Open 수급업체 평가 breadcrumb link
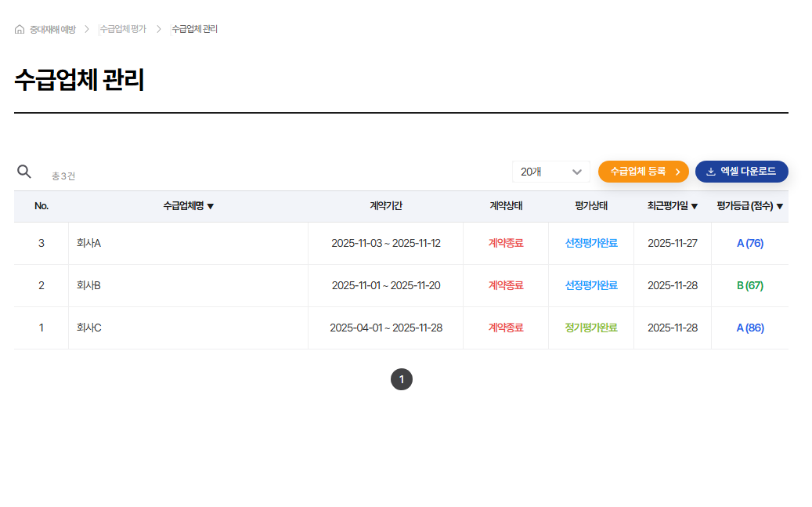Screen dimensions: 812x507 point(123,29)
